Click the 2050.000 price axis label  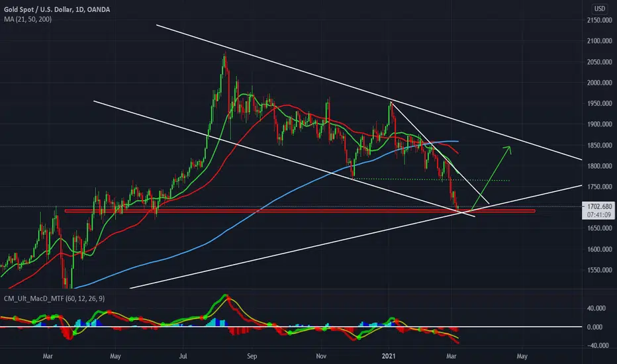(599, 62)
